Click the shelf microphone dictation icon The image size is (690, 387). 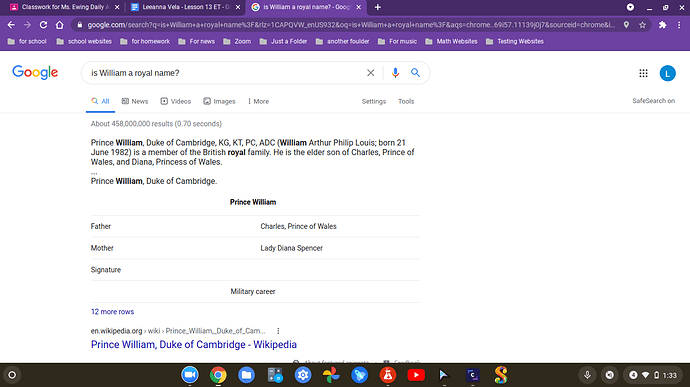coord(587,375)
